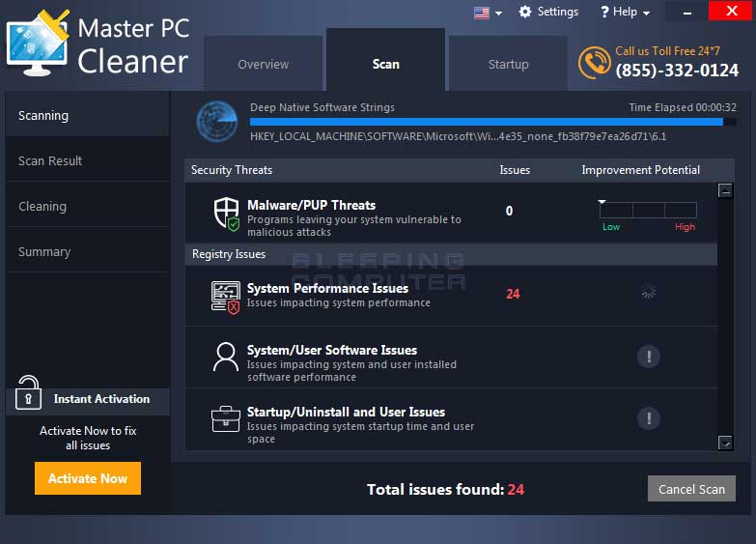Cancel the running scan
The width and height of the screenshot is (756, 544).
(x=691, y=489)
